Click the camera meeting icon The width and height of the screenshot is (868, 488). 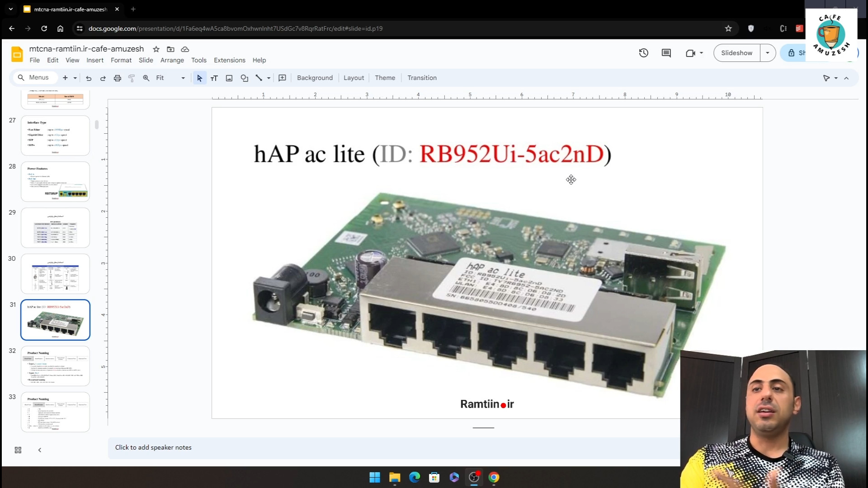690,53
